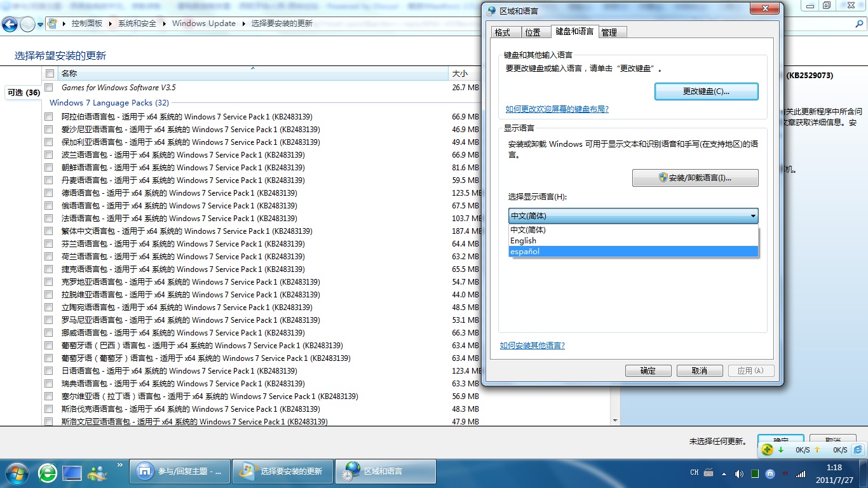Click the update list scrollbar down arrow
This screenshot has width=868, height=488.
(614, 421)
